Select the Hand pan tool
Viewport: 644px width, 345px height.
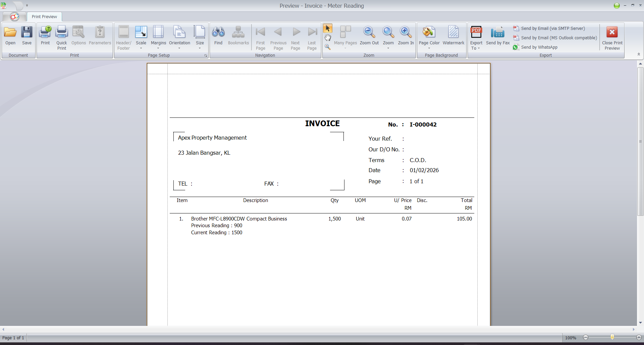click(x=328, y=38)
